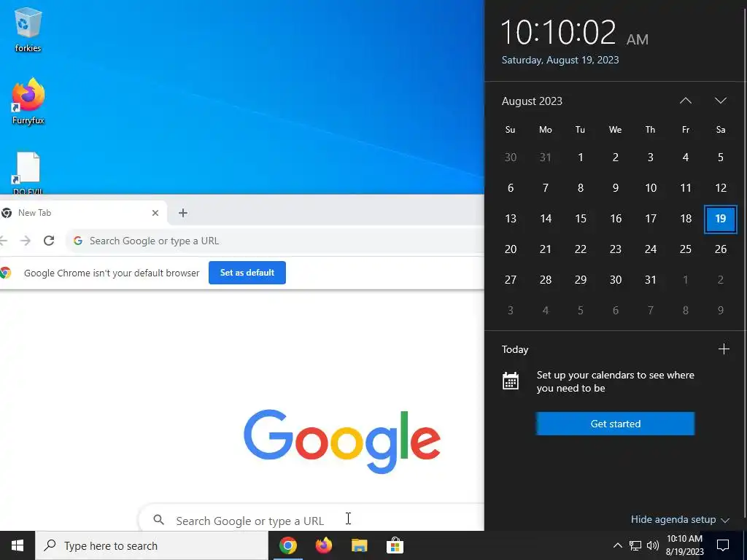
Task: Select August 7 in the calendar
Action: [x=546, y=188]
